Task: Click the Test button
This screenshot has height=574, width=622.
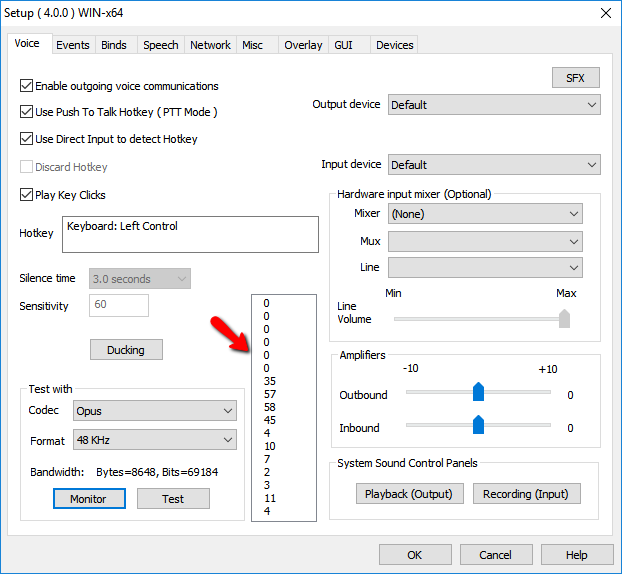Action: (173, 498)
